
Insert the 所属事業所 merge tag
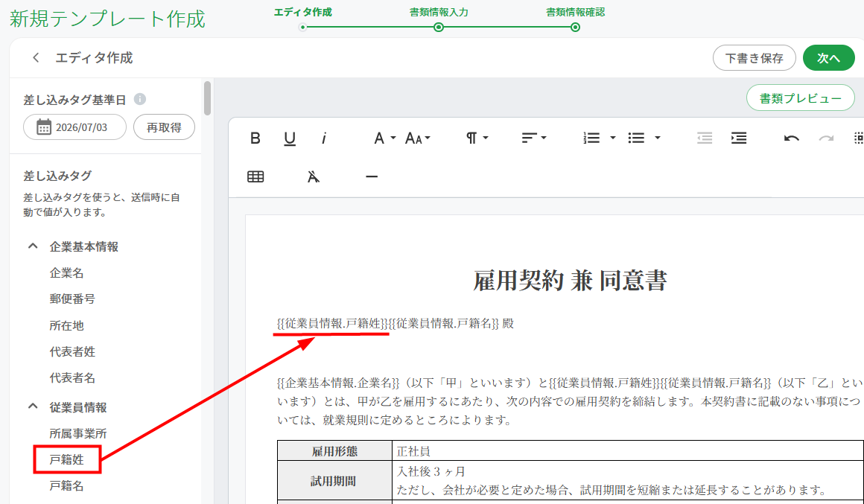[x=78, y=433]
